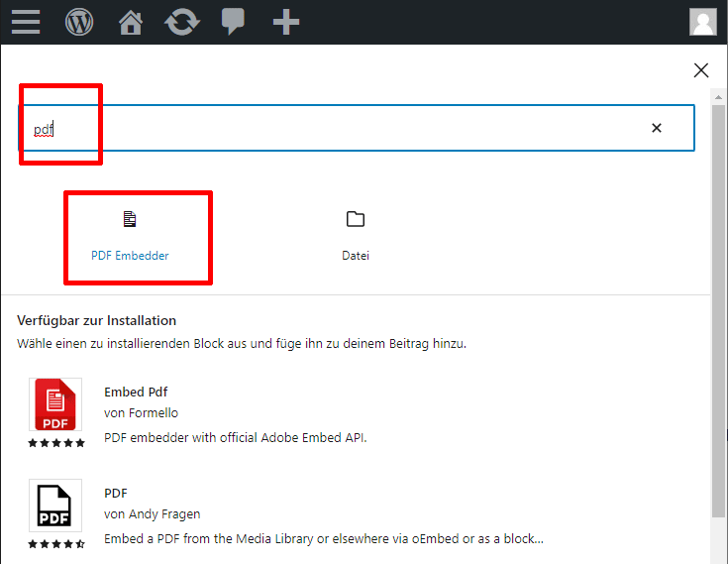
Task: Click the folder icon above Datei
Action: tap(356, 219)
